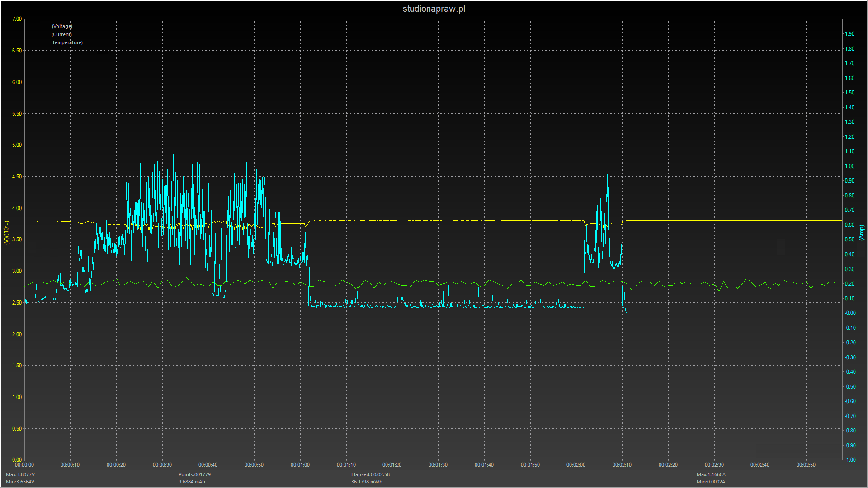Click the (Amp) right axis label
Viewport: 868px width, 488px height.
click(x=862, y=233)
